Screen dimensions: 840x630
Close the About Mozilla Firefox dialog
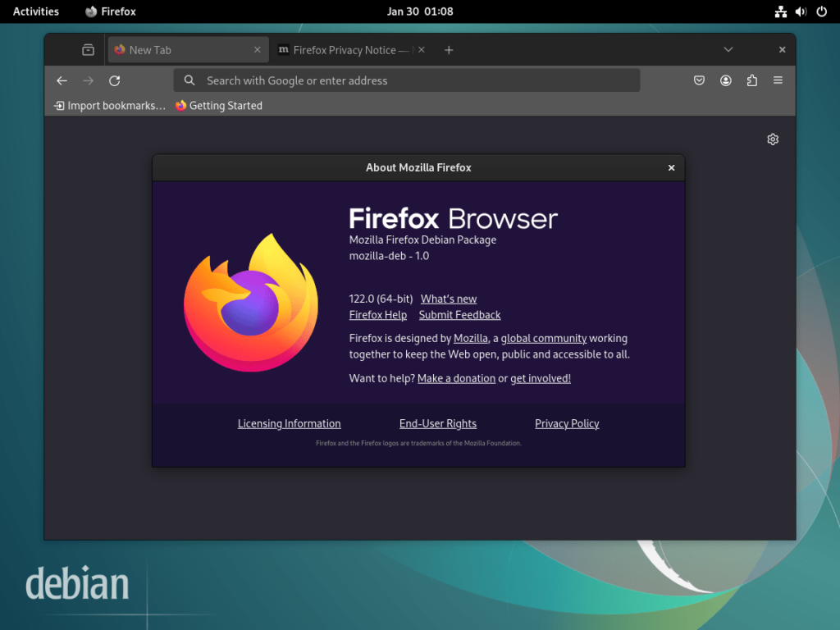click(671, 167)
